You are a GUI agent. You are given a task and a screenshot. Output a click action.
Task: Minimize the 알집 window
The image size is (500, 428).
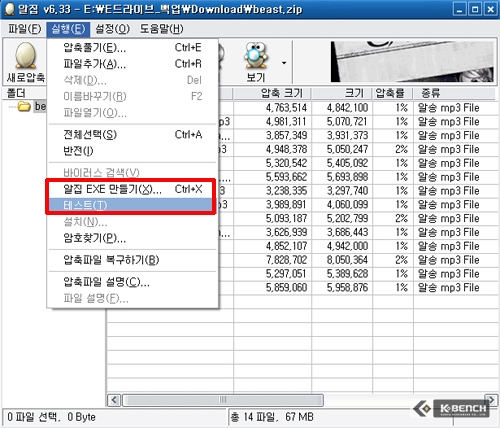coord(460,9)
